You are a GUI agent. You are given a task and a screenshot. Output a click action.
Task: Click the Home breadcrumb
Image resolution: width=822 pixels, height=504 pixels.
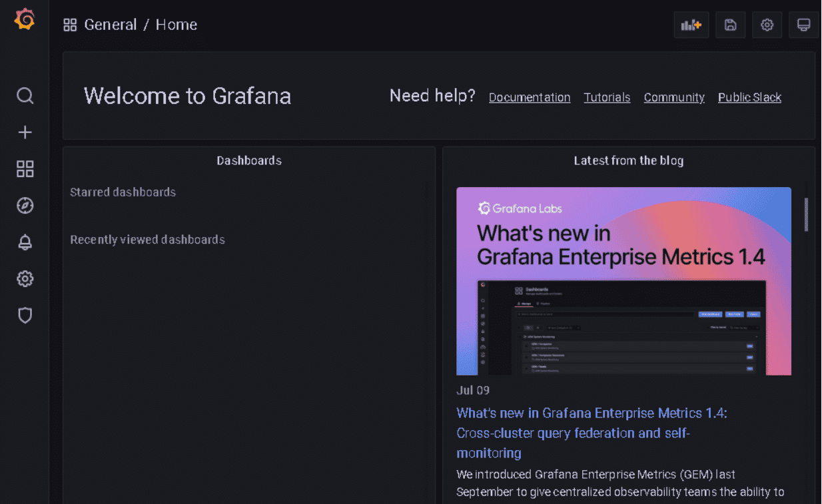[x=177, y=25]
